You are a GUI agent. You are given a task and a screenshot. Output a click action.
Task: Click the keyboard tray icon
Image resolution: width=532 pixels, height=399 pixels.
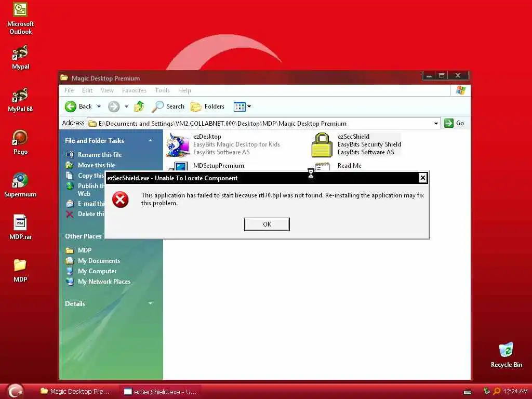pos(467,392)
